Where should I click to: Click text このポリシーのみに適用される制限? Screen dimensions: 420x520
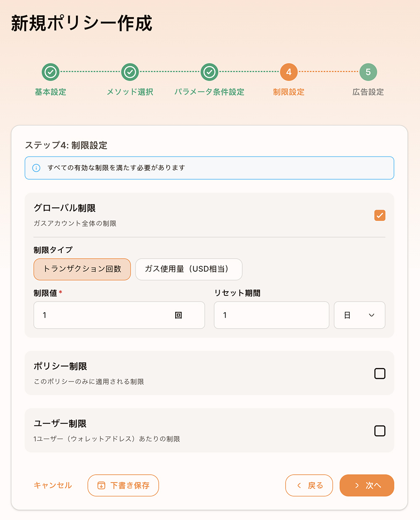[x=89, y=382]
